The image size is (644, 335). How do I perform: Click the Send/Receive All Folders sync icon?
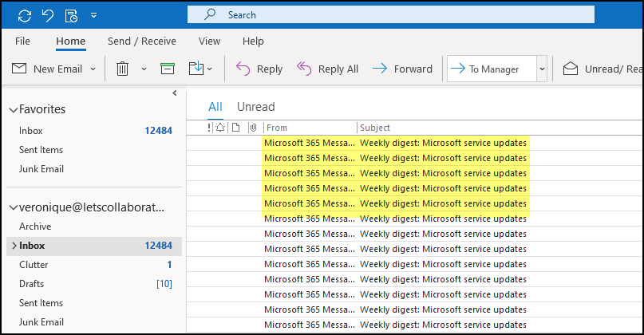coord(25,15)
